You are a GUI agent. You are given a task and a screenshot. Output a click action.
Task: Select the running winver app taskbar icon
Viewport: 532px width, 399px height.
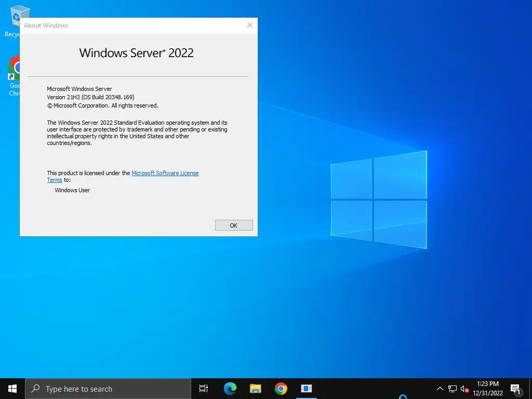click(307, 389)
